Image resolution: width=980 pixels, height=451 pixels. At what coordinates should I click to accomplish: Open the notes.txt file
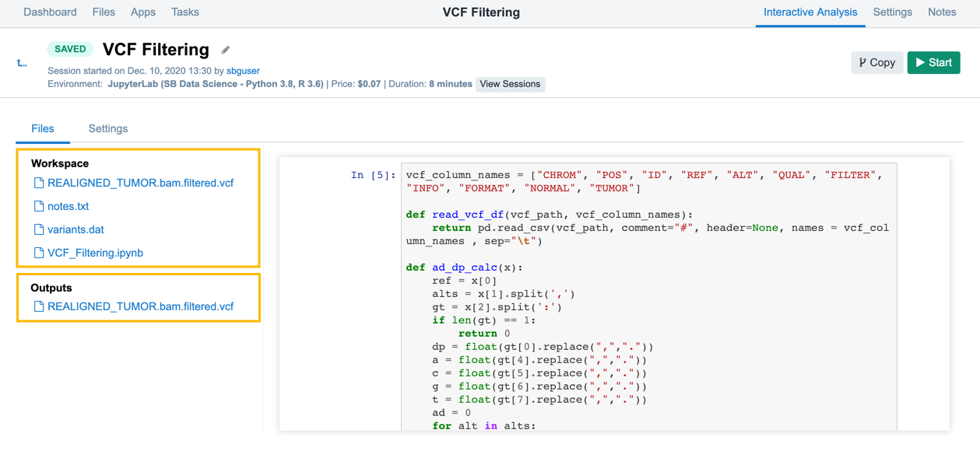pos(68,206)
